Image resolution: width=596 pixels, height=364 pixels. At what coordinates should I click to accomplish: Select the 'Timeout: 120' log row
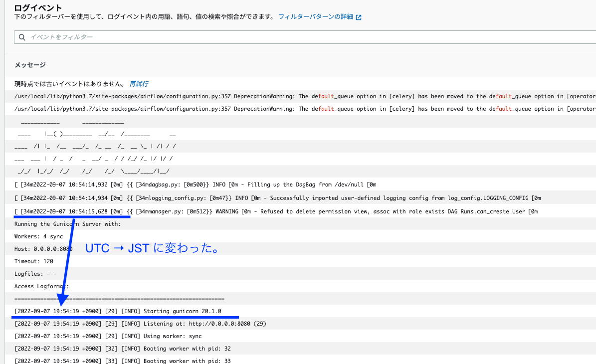click(300, 261)
